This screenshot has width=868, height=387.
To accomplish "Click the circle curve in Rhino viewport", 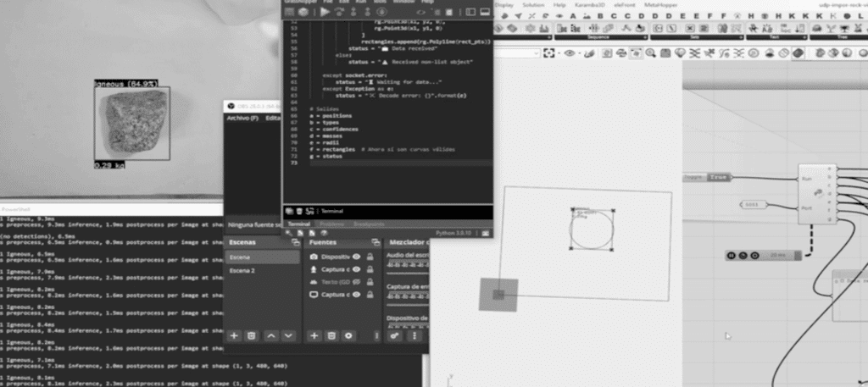I will (x=591, y=229).
